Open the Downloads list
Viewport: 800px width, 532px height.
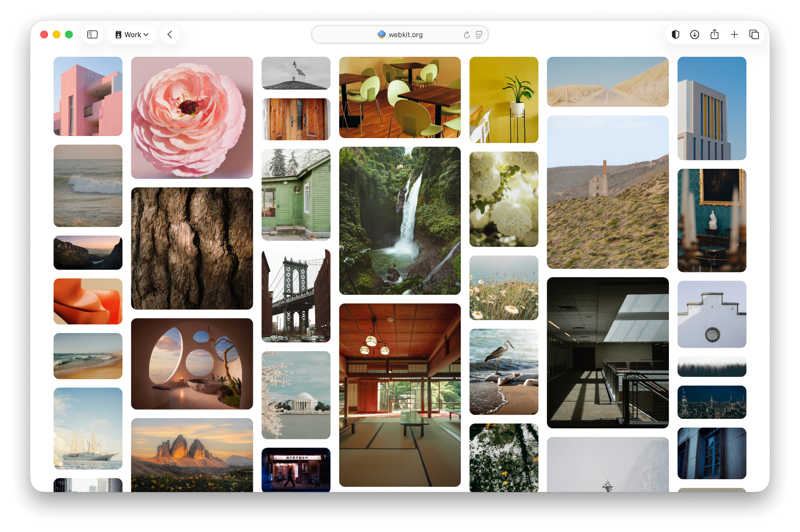(695, 34)
